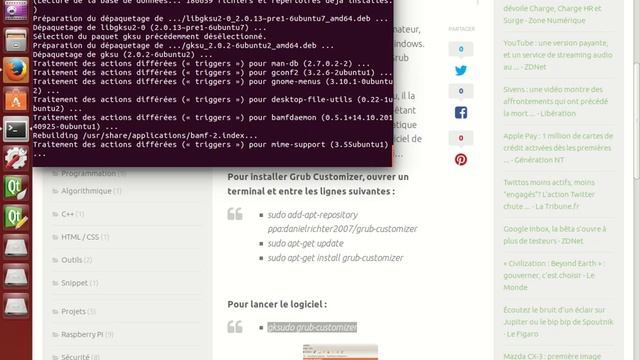The height and width of the screenshot is (360, 640).
Task: Click the 'Pour lancer le logiciel' heading
Action: tap(277, 304)
